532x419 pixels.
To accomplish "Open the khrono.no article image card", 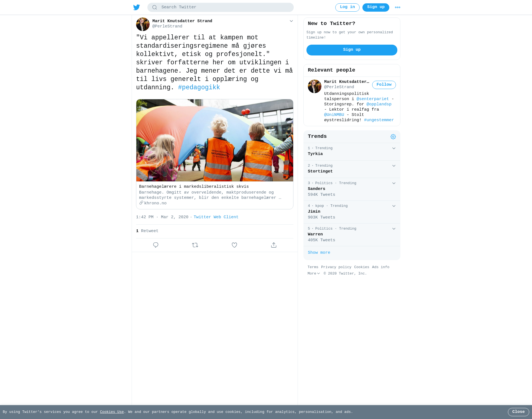I will click(215, 140).
